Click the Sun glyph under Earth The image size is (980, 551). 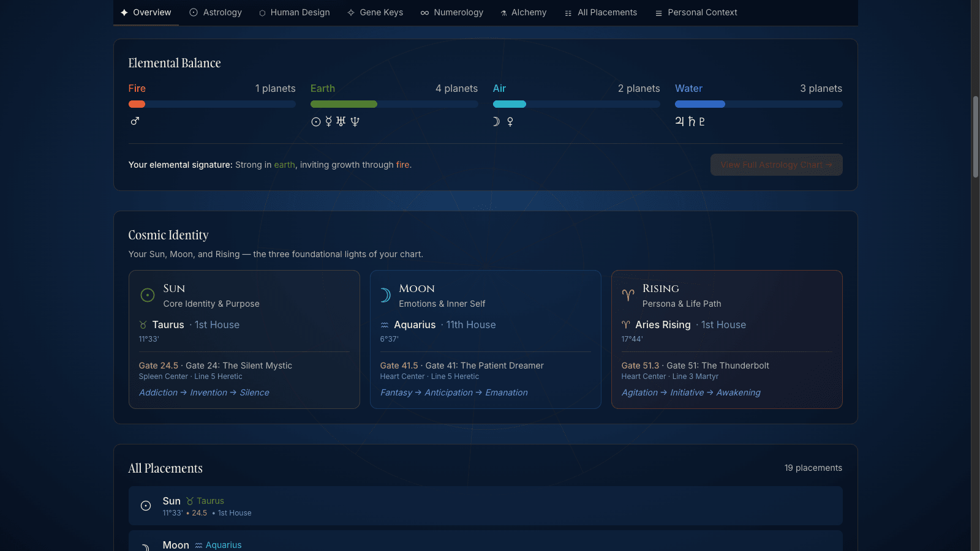[x=316, y=122]
